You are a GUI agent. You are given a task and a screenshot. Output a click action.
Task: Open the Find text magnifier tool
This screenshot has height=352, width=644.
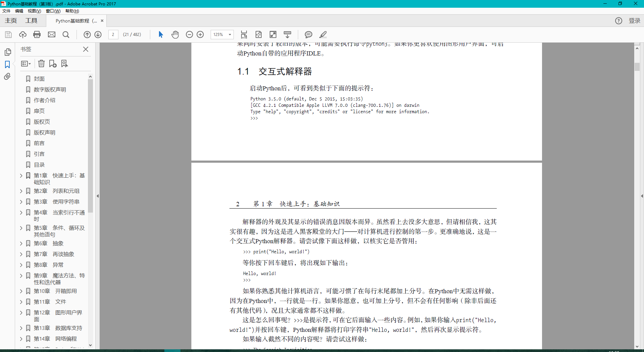point(66,35)
